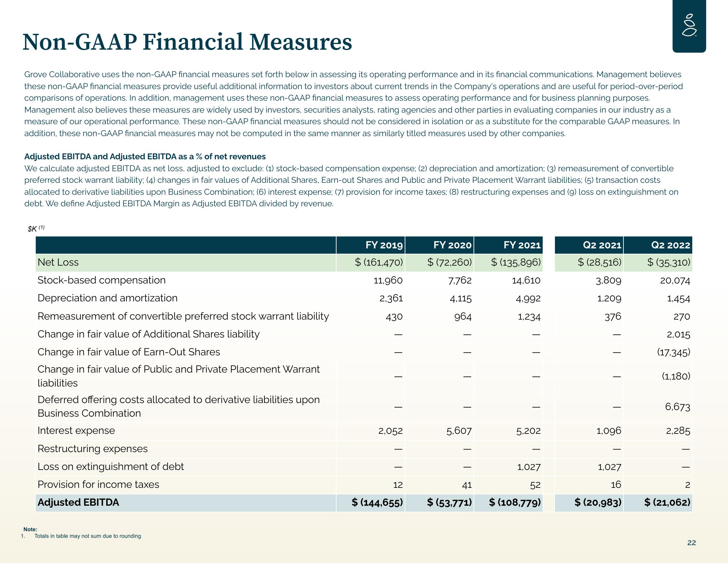Select 'Remeasurement of convertible preferred stock warrant liability' label
Screen dimensions: 728x563
183,316
